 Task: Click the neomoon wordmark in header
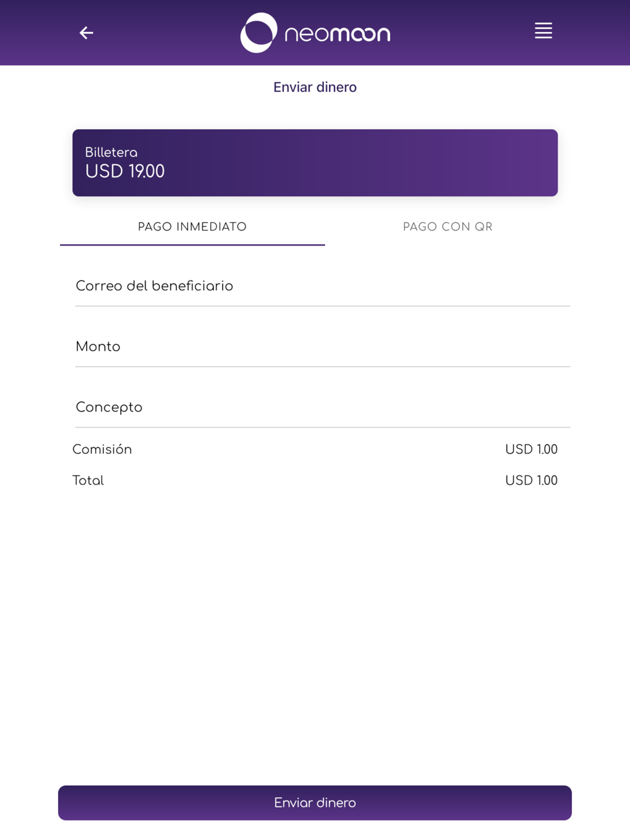338,34
